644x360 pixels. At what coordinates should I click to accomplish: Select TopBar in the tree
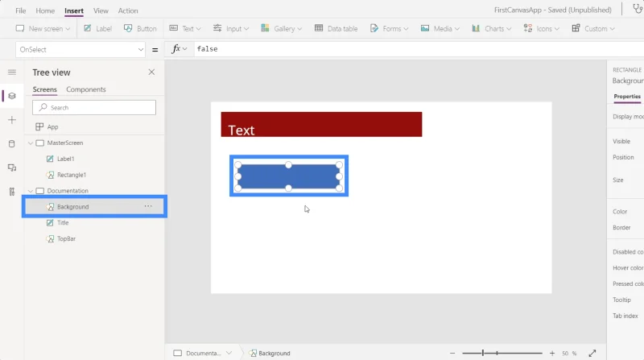66,238
